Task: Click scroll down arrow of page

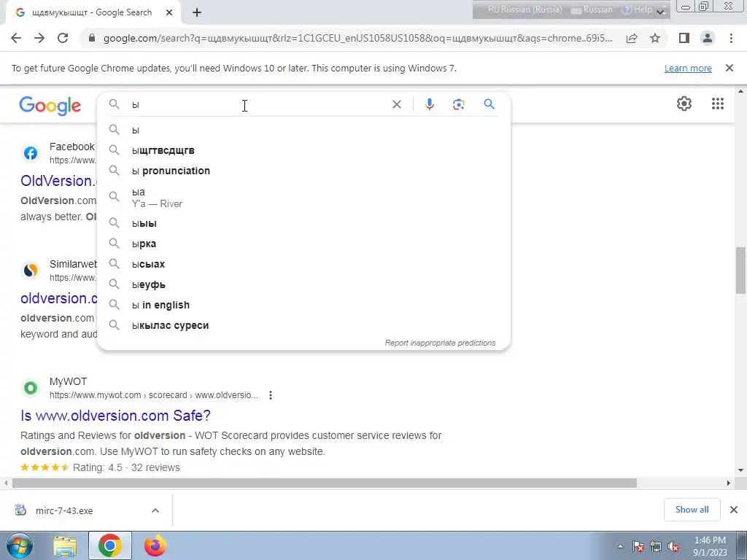Action: 741,470
